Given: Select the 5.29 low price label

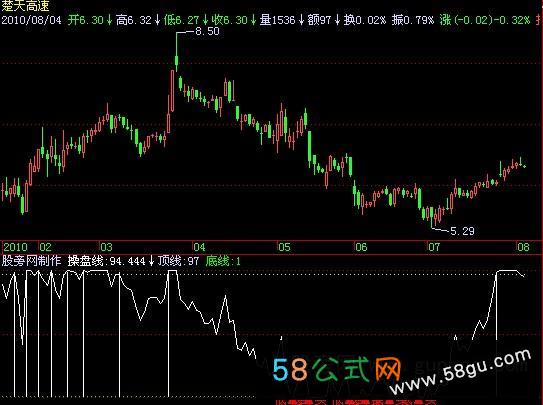Looking at the screenshot, I should pos(462,231).
